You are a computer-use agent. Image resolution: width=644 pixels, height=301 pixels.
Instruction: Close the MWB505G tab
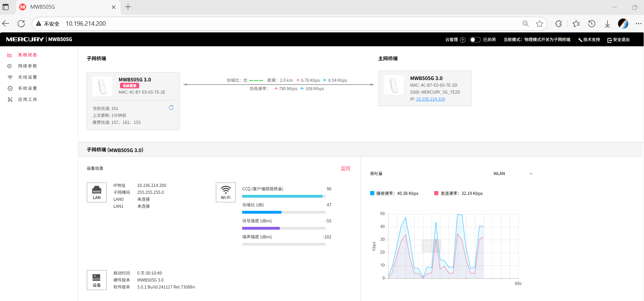pyautogui.click(x=113, y=7)
